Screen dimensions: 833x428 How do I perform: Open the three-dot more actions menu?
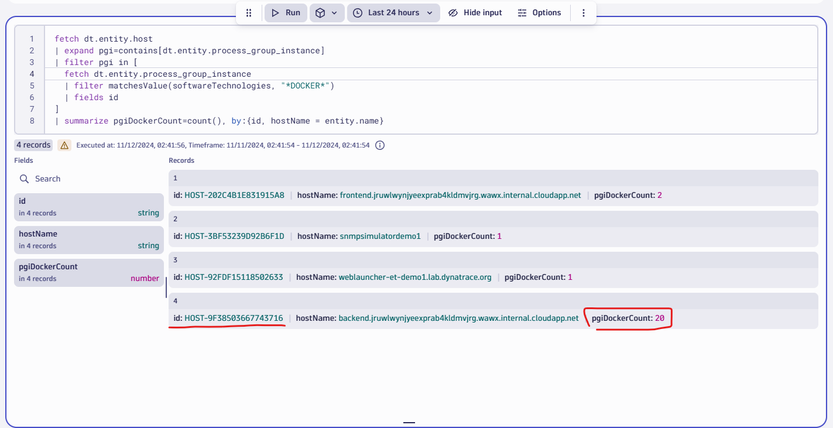click(x=584, y=13)
